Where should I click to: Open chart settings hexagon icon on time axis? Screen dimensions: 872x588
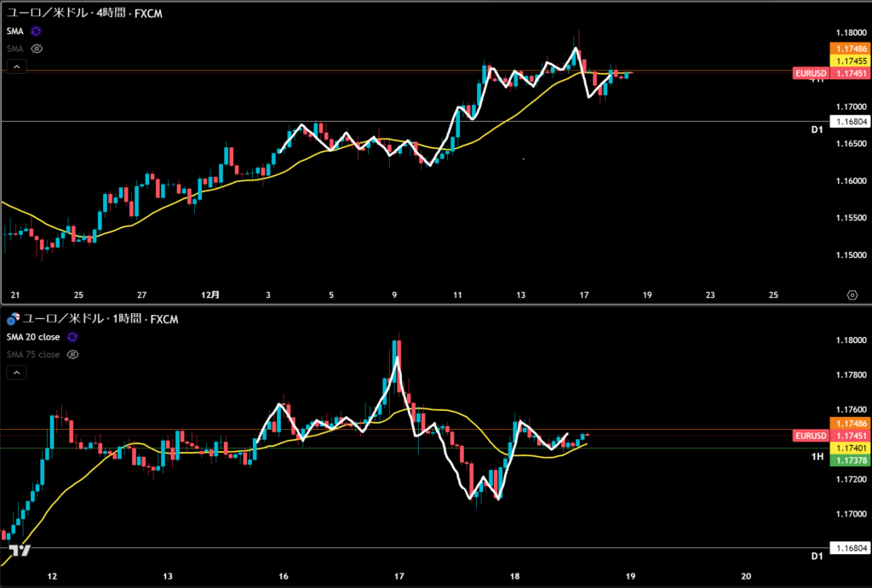tap(852, 294)
